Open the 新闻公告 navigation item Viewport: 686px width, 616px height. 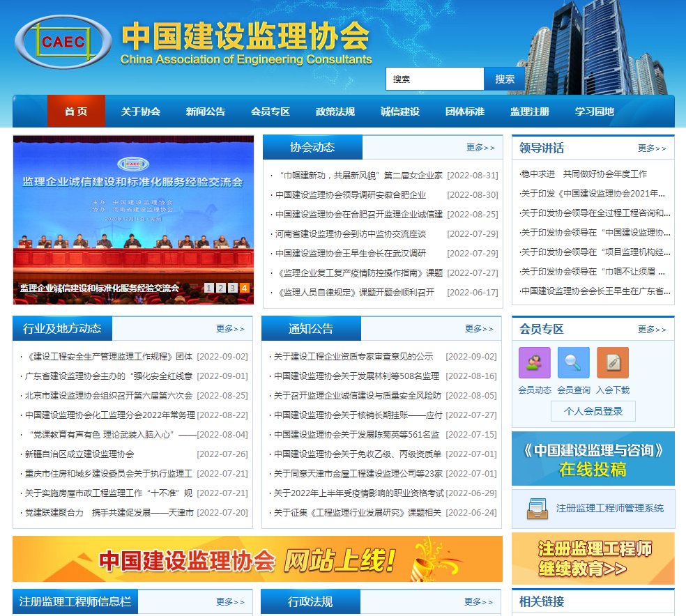(205, 111)
